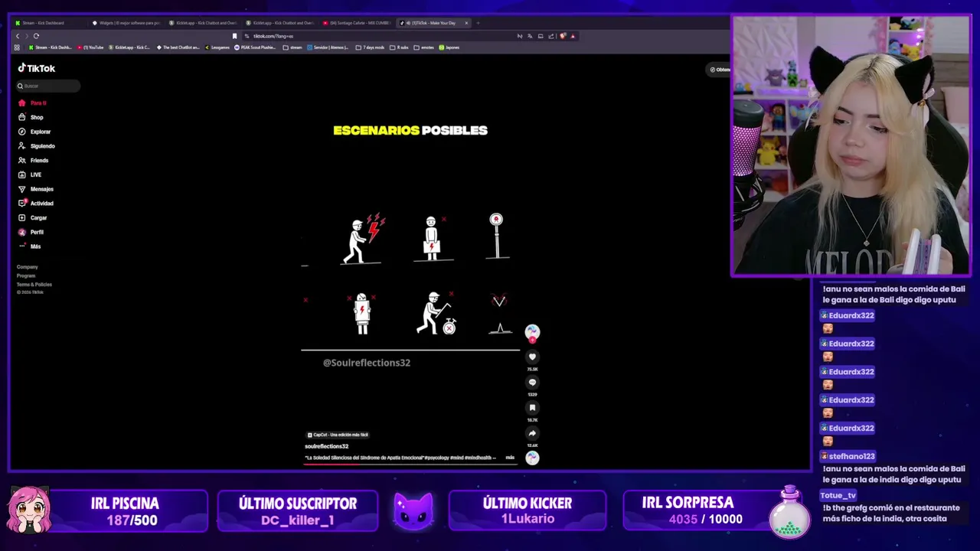Viewport: 980px width, 551px height.
Task: Open Terms & Policies footer link
Action: click(34, 284)
